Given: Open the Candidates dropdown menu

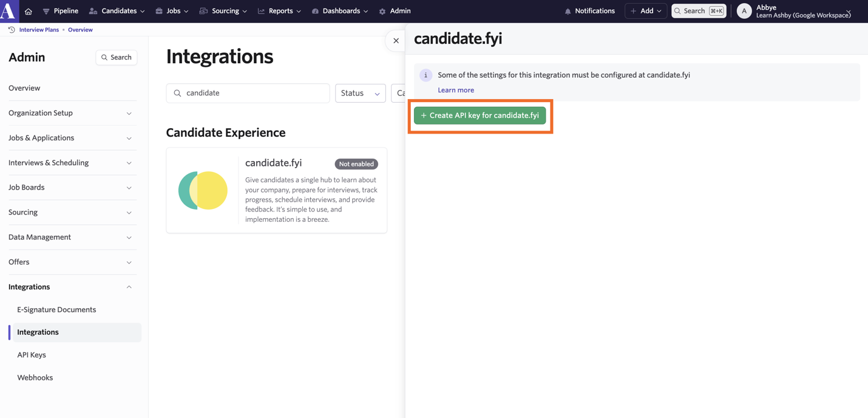Looking at the screenshot, I should click(117, 11).
